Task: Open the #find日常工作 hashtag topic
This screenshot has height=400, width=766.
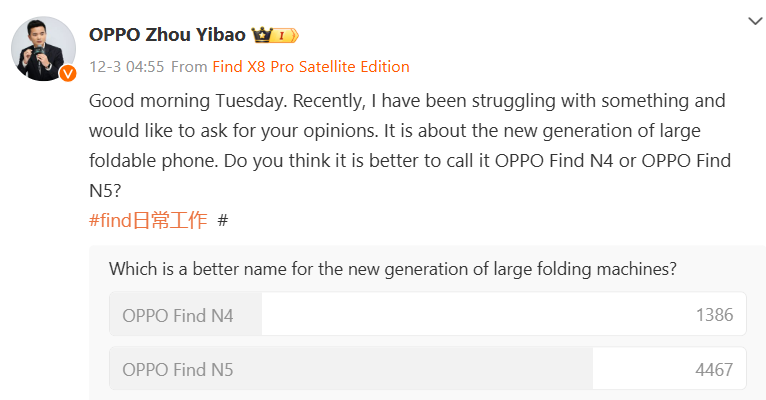Action: [148, 220]
